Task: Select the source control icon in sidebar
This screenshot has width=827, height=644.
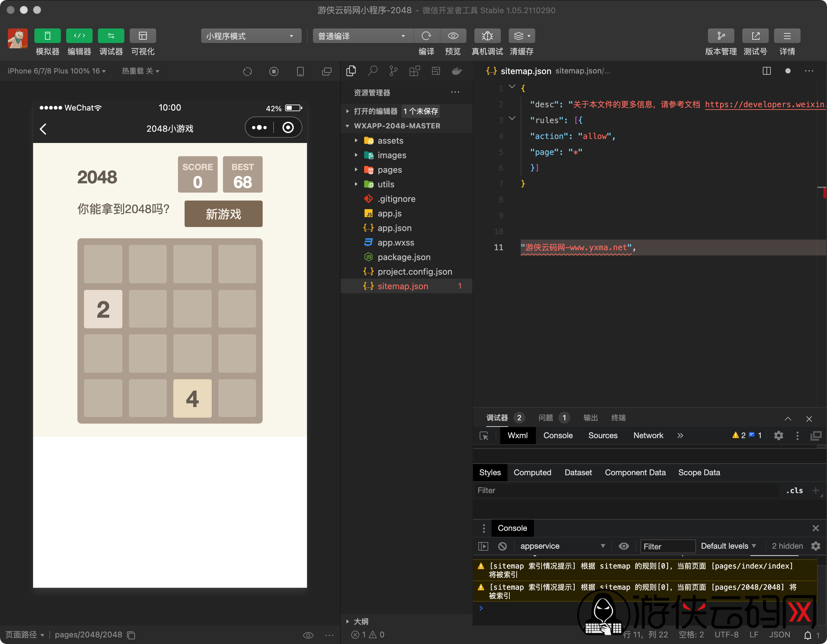Action: pyautogui.click(x=394, y=71)
